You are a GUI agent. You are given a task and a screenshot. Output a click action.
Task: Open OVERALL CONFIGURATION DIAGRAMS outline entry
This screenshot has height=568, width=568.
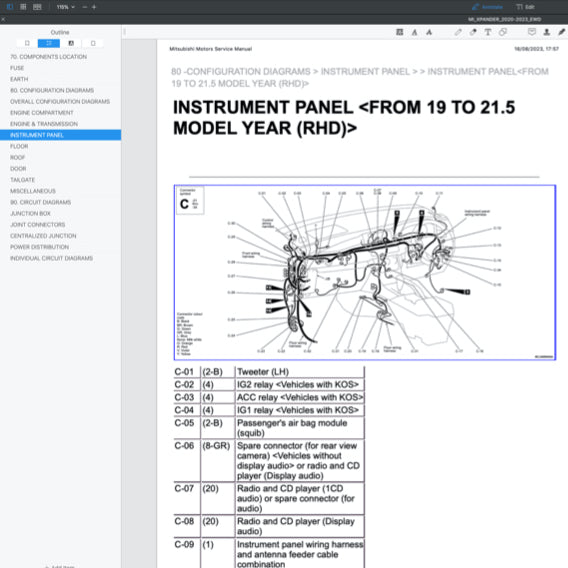60,102
